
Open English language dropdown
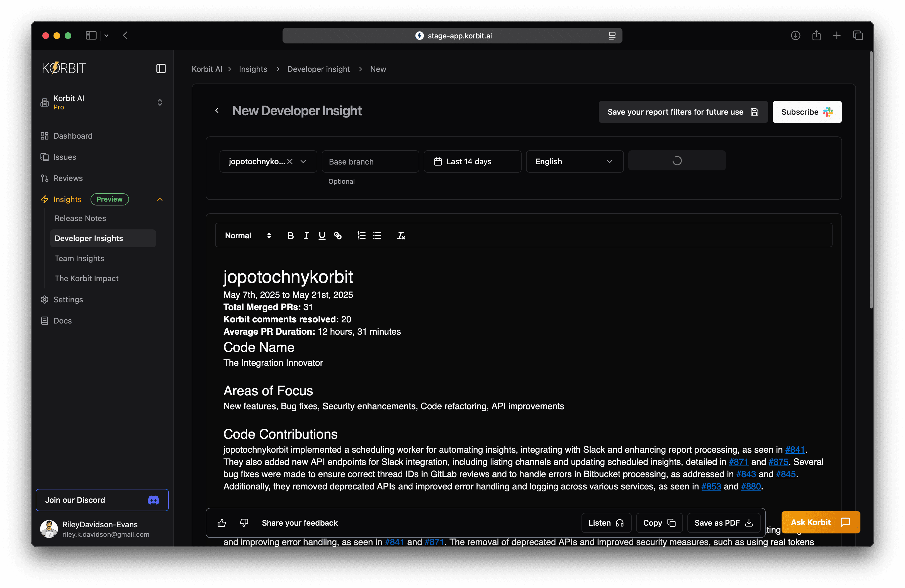(x=575, y=161)
